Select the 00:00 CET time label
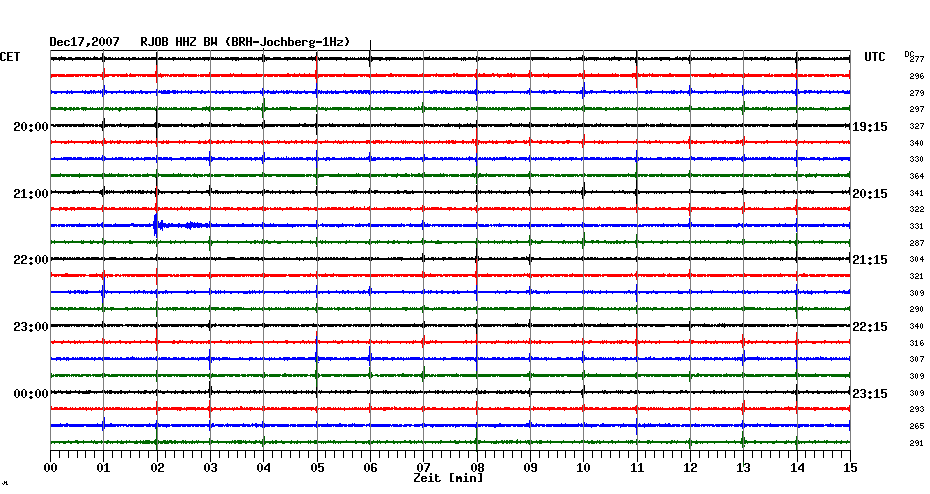This screenshot has width=930, height=494. pos(31,394)
